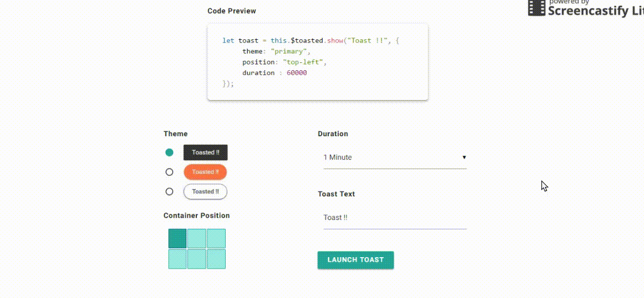Viewport: 644px width, 298px height.
Task: Click the duration 60000 value in code
Action: (296, 73)
